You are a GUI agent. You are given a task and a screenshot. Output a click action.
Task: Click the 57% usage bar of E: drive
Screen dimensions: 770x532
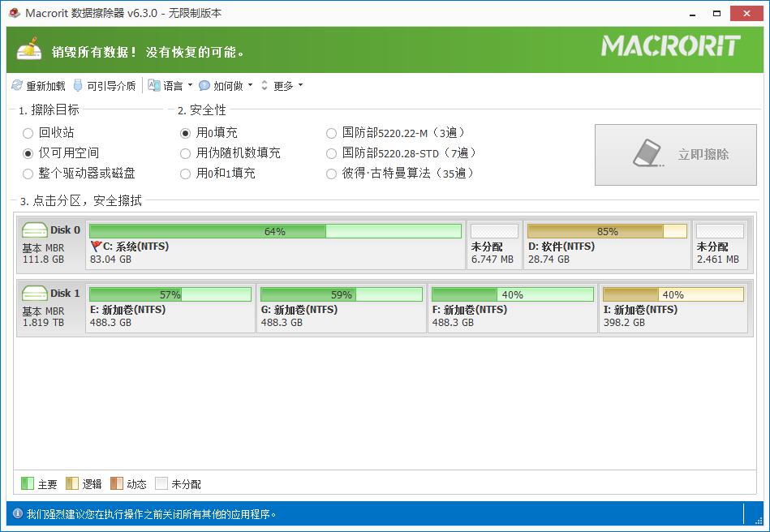coord(170,294)
